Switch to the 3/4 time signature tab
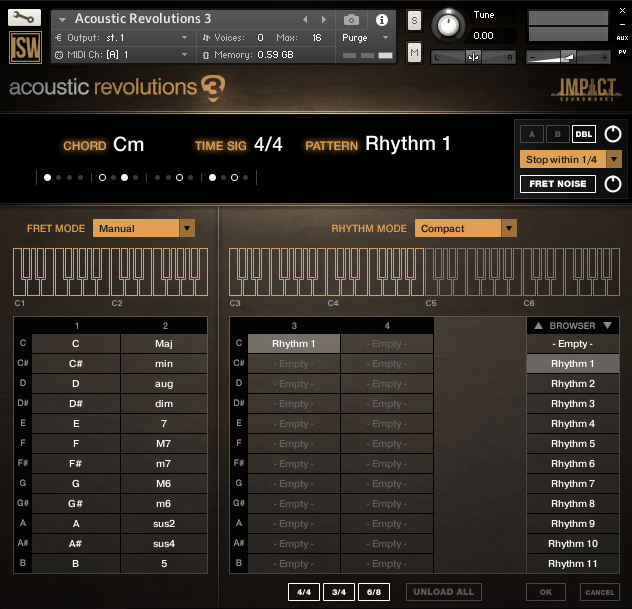Image resolution: width=632 pixels, height=609 pixels. [x=338, y=592]
